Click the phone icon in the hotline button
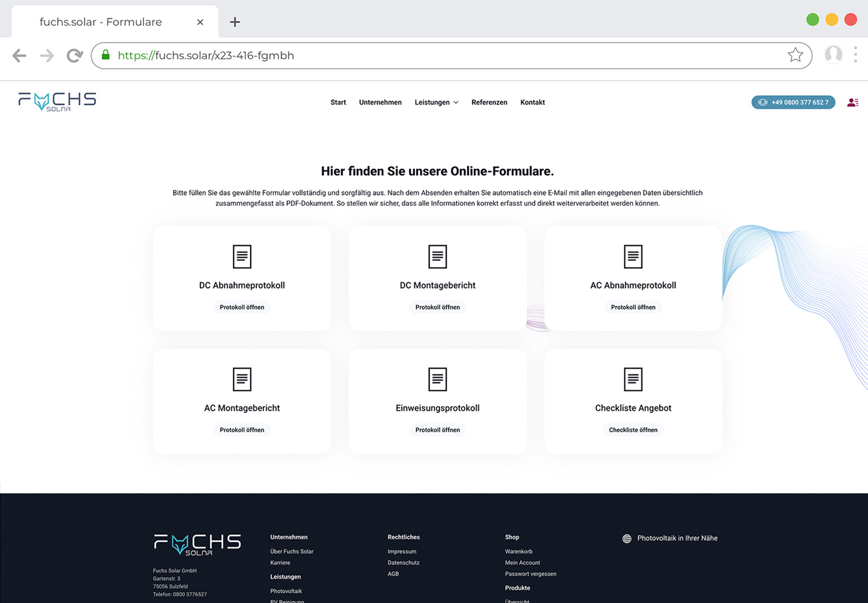Image resolution: width=868 pixels, height=603 pixels. click(762, 102)
